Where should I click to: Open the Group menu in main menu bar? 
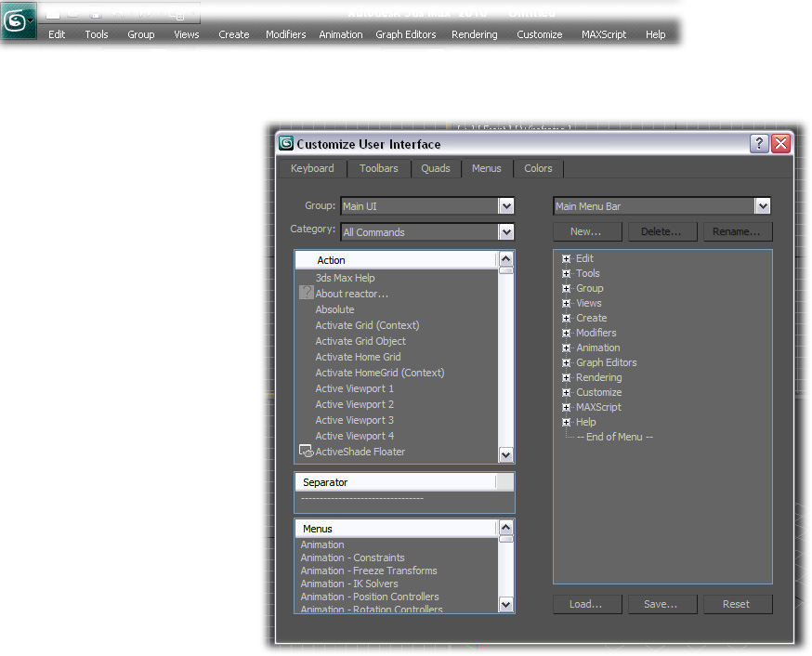click(141, 34)
